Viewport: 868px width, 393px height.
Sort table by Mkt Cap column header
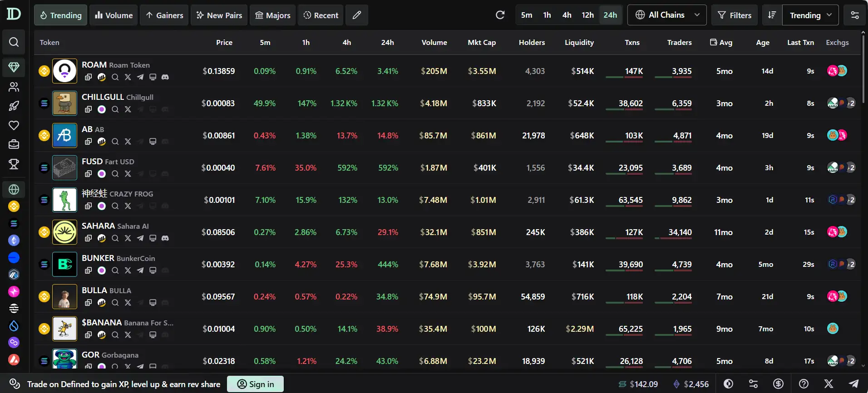(482, 42)
